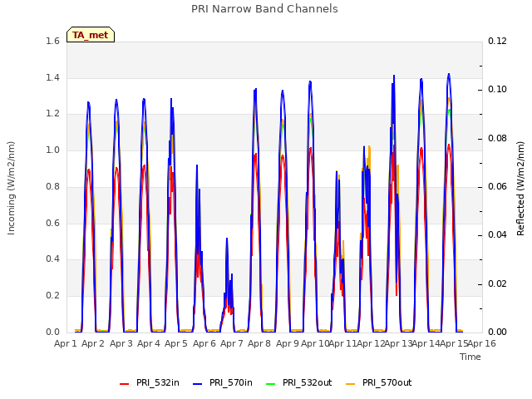Click the 0.6 left axis value

point(52,223)
